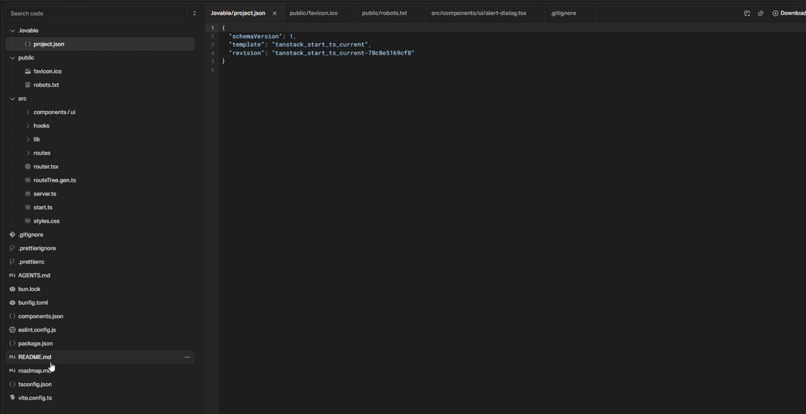Open README.md in the file tree

click(100, 357)
